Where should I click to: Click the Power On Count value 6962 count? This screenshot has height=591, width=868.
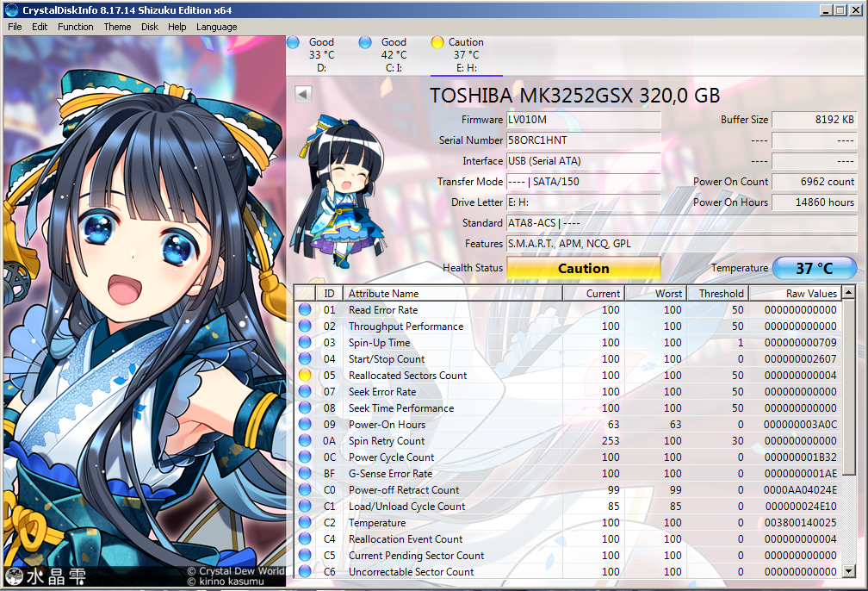tap(815, 182)
